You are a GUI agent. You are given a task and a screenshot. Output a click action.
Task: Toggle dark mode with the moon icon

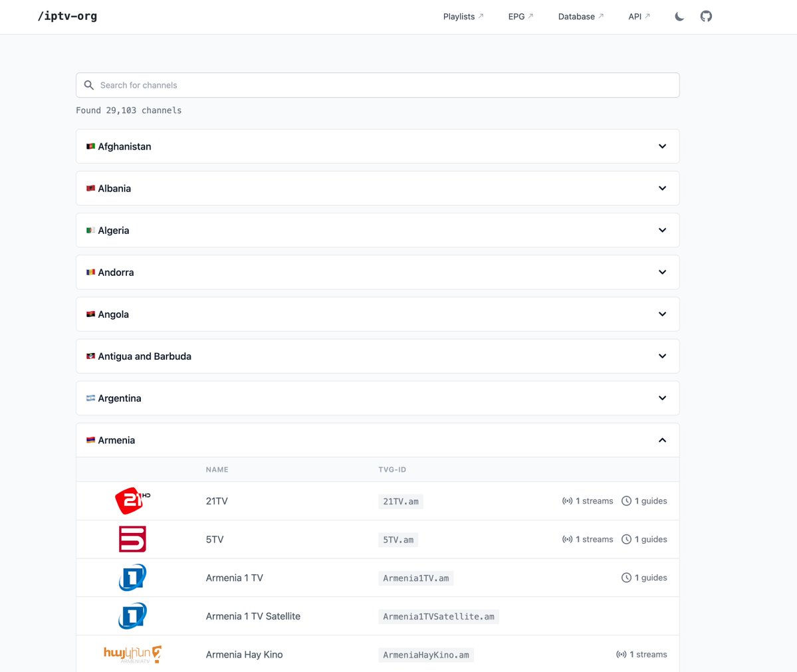[679, 16]
